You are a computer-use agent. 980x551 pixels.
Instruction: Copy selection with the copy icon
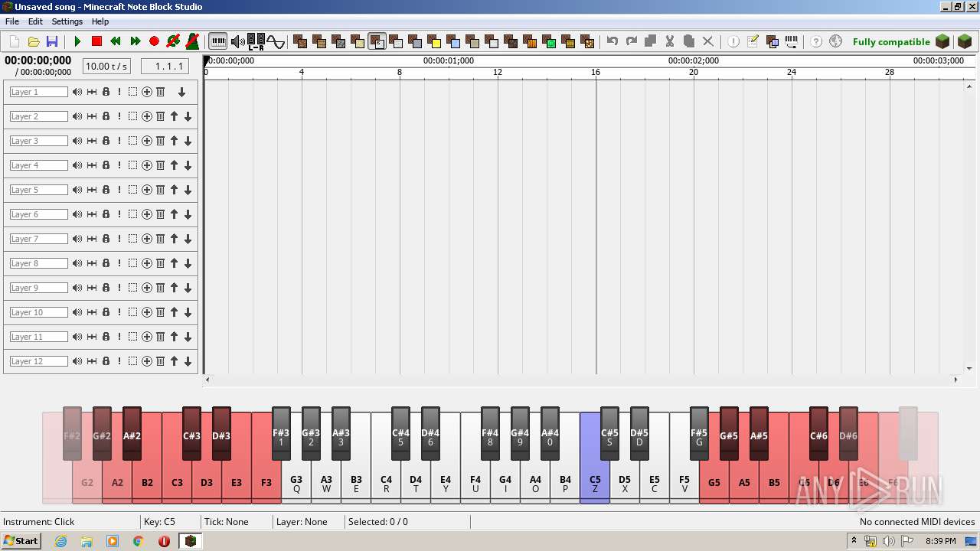651,41
